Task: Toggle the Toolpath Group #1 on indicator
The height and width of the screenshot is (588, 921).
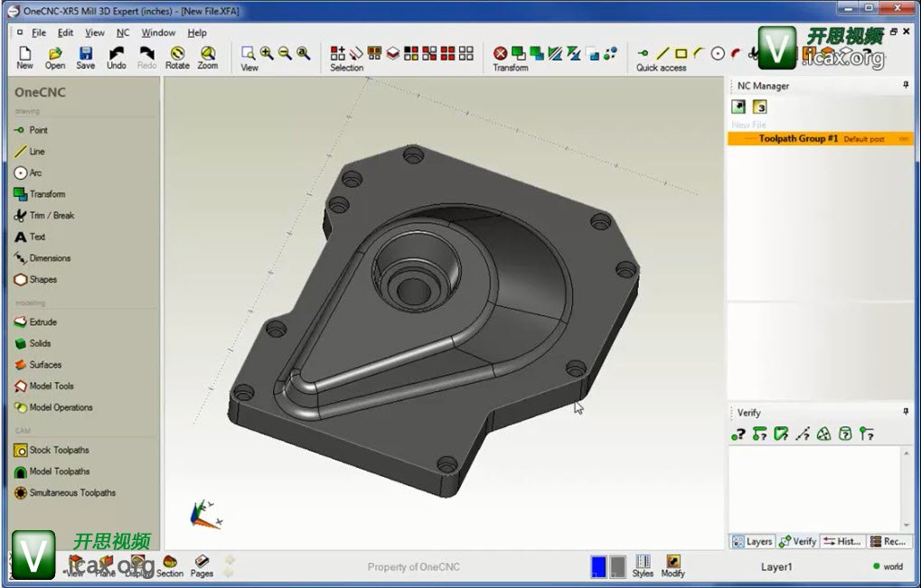Action: coord(903,139)
